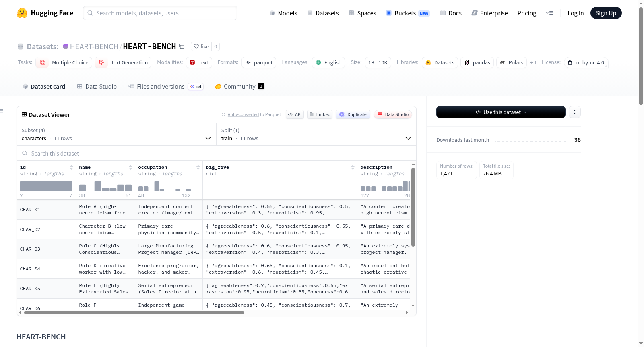Open the Datasets navigation link

click(323, 13)
